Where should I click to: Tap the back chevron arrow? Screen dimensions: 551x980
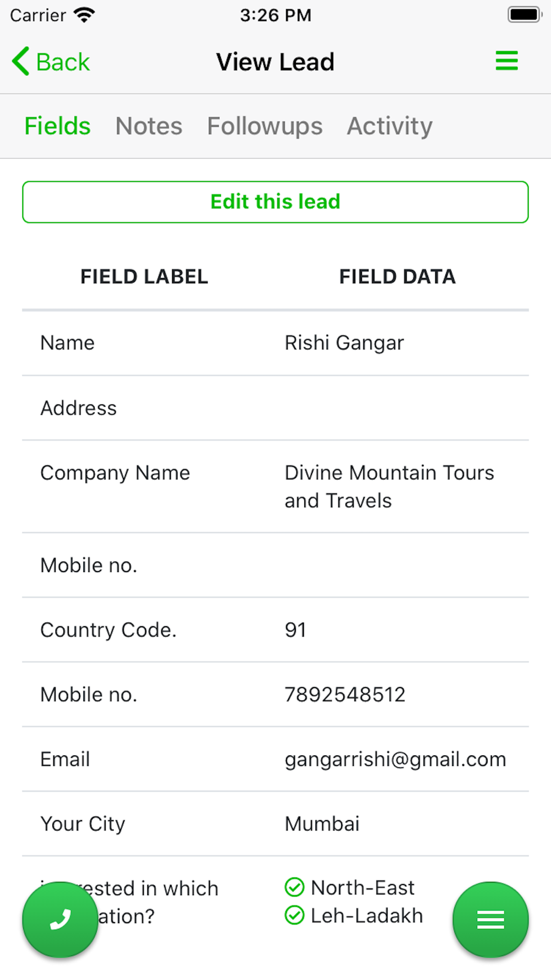point(21,61)
